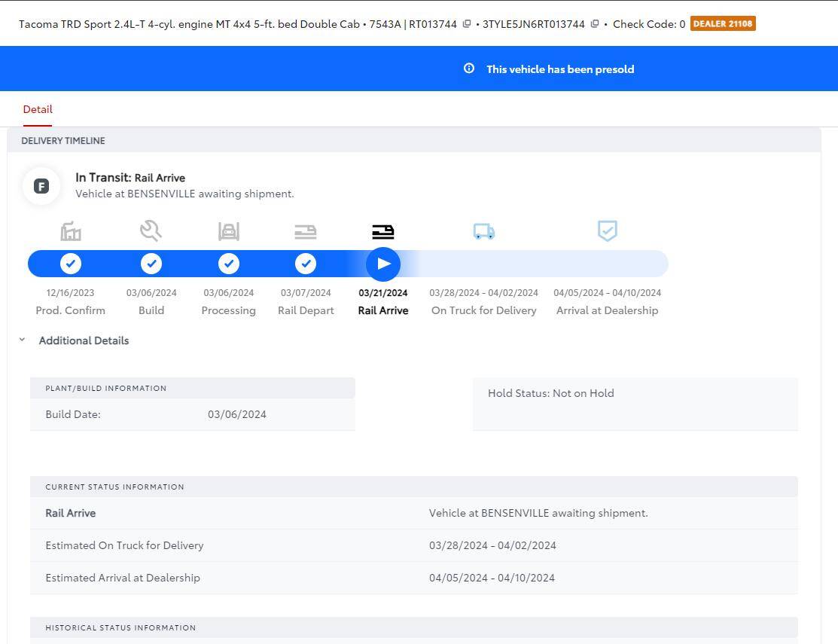
Task: Click the Processing vehicle icon
Action: pos(229,231)
